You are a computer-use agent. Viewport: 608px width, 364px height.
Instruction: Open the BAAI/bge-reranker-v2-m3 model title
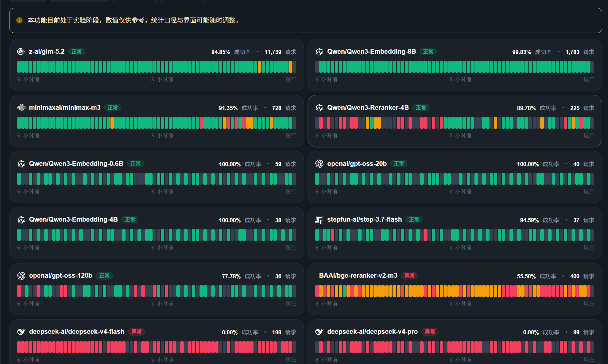tap(358, 276)
